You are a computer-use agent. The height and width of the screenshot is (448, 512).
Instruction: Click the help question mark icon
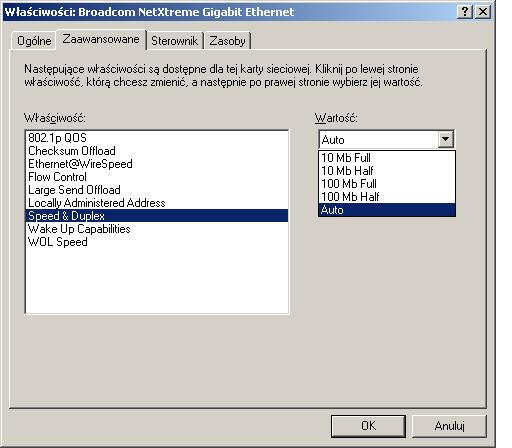(x=465, y=12)
